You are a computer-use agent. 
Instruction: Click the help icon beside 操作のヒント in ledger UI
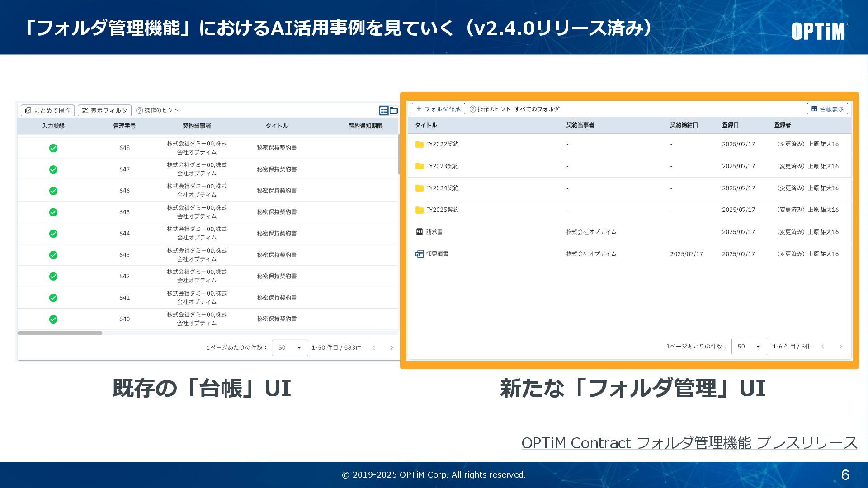tap(139, 110)
